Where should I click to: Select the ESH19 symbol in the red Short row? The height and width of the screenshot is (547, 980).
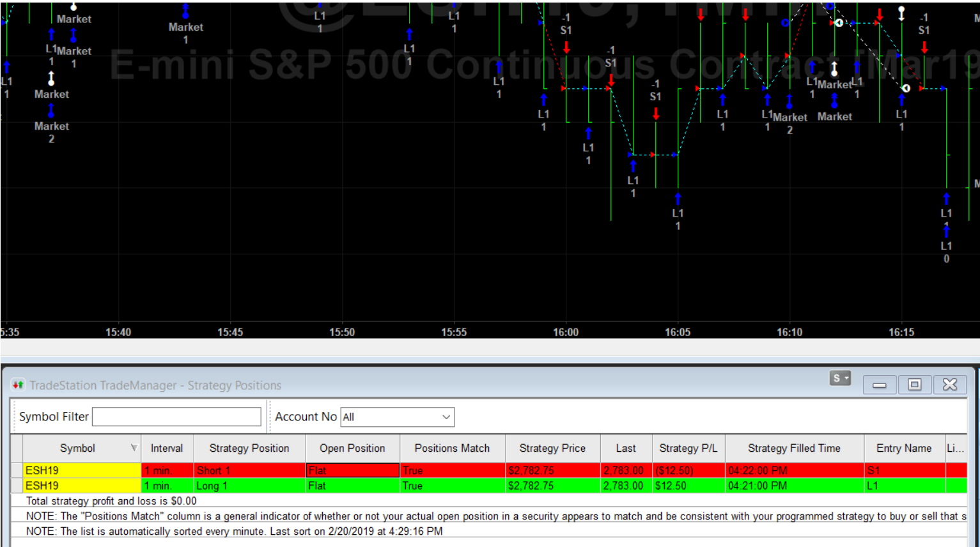82,470
